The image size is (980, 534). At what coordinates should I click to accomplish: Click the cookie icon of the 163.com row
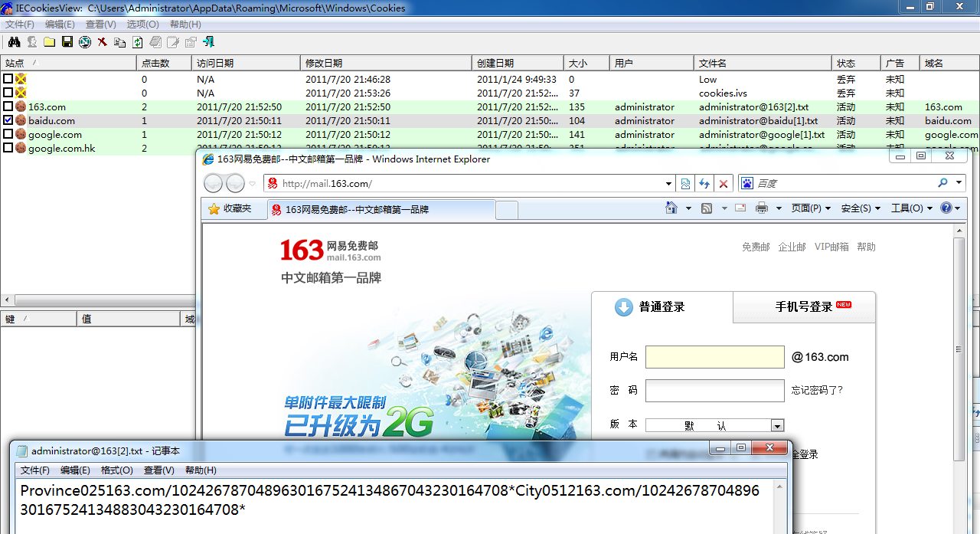(x=21, y=107)
